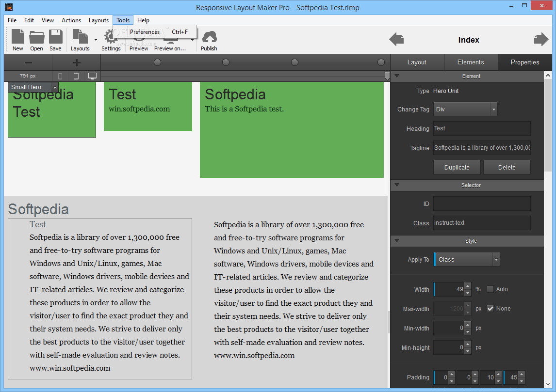
Task: Toggle the Width Auto checkbox
Action: point(490,289)
